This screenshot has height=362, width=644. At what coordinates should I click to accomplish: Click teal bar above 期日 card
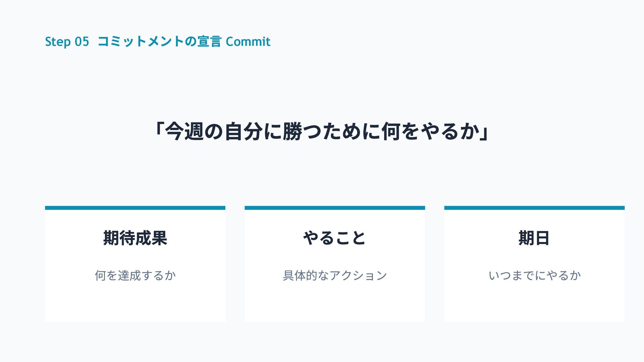534,208
